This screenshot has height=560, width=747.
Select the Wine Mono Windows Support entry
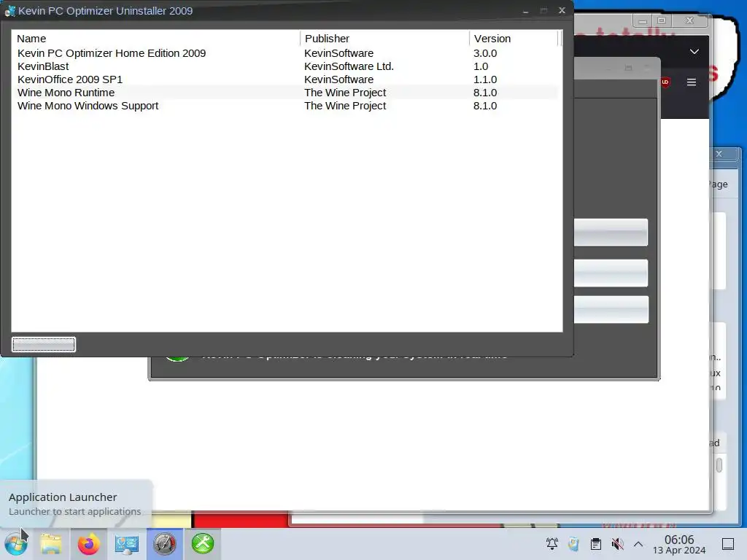click(285, 106)
